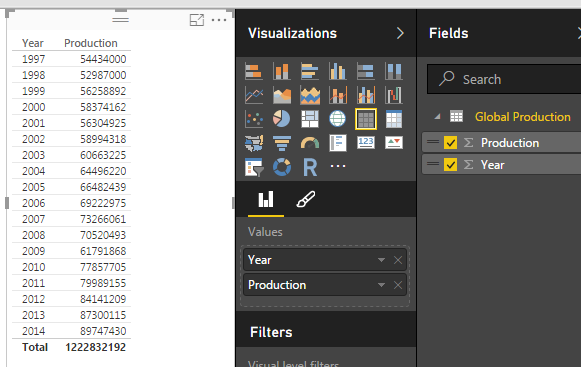Select the Treemap visual
Image resolution: width=581 pixels, height=367 pixels.
(310, 119)
